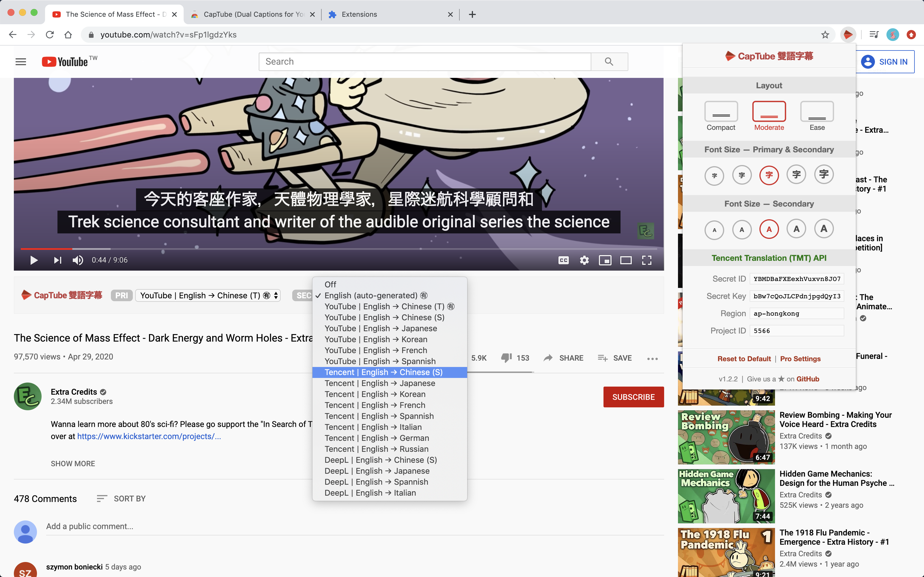
Task: Mute the video volume speaker icon
Action: point(77,260)
